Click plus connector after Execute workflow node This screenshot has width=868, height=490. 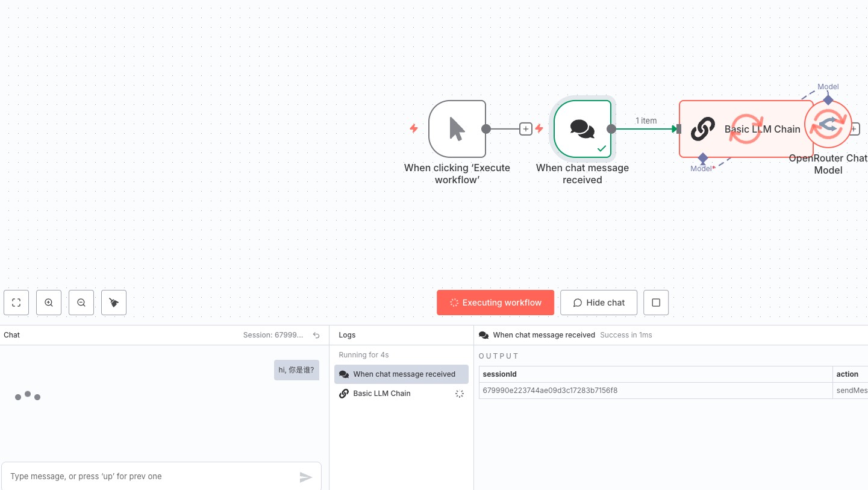click(x=526, y=129)
